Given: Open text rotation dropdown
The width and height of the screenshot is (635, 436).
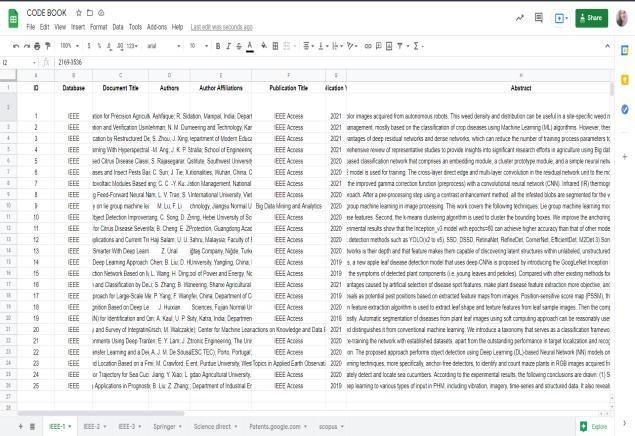Looking at the screenshot, I should (x=352, y=46).
